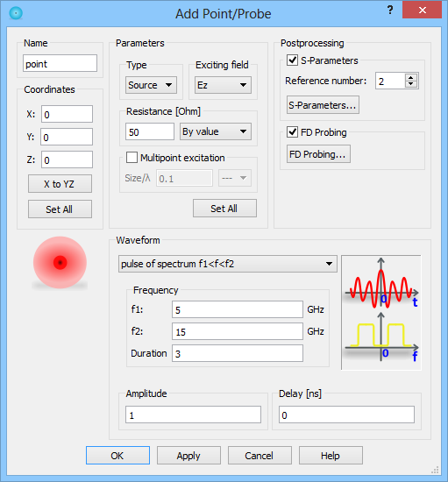Open the Type Source dropdown
This screenshot has height=482, width=448.
151,85
